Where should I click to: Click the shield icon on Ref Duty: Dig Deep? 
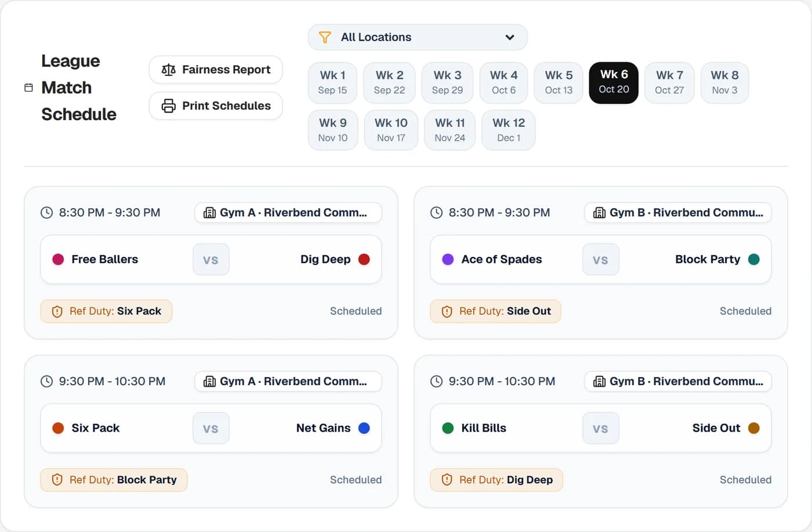click(x=447, y=480)
